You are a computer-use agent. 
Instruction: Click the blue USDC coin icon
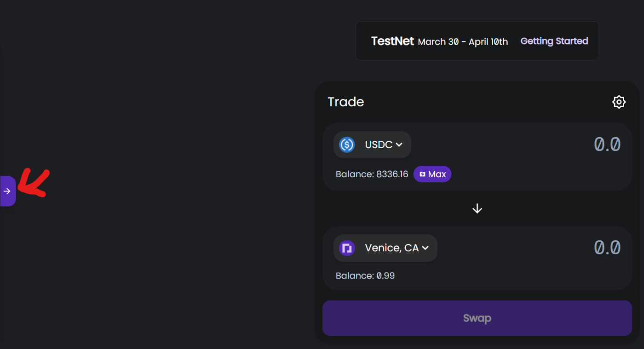[x=347, y=145]
